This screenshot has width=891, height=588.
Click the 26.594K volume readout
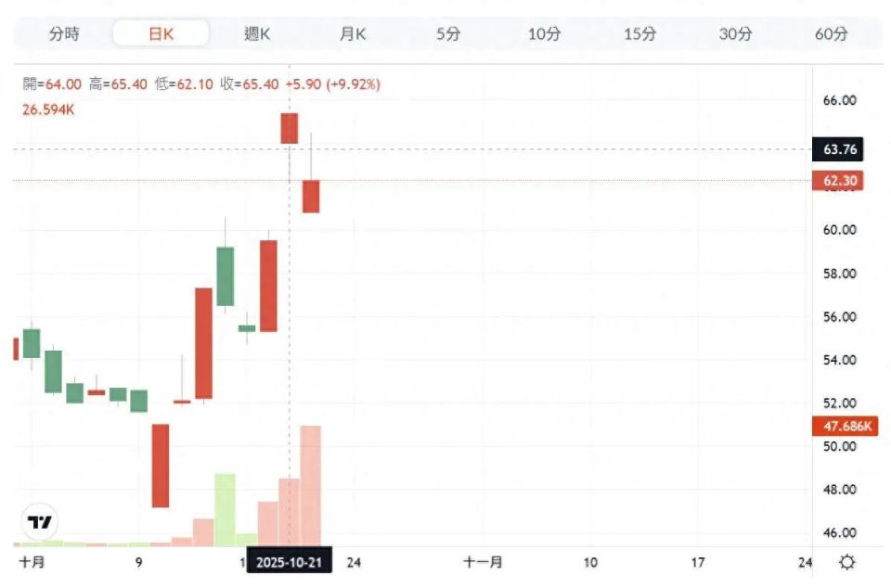click(x=48, y=109)
